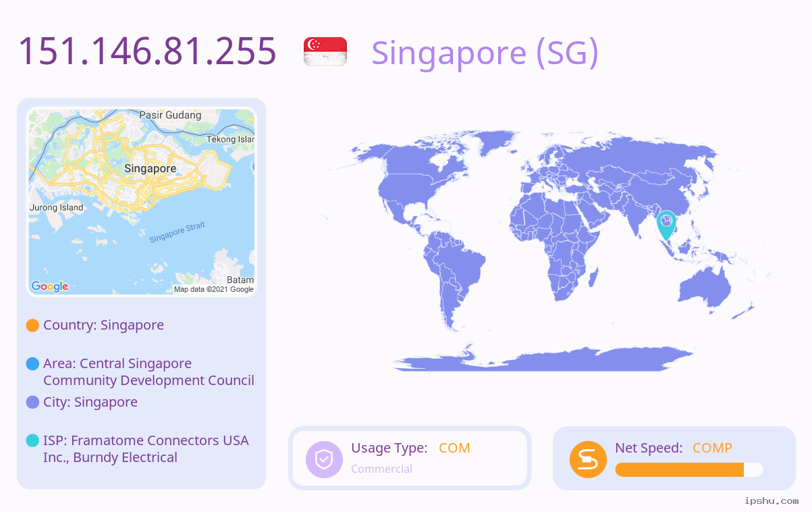Click the Singapore (SG) heading
Viewport: 812px width, 512px height.
click(485, 53)
